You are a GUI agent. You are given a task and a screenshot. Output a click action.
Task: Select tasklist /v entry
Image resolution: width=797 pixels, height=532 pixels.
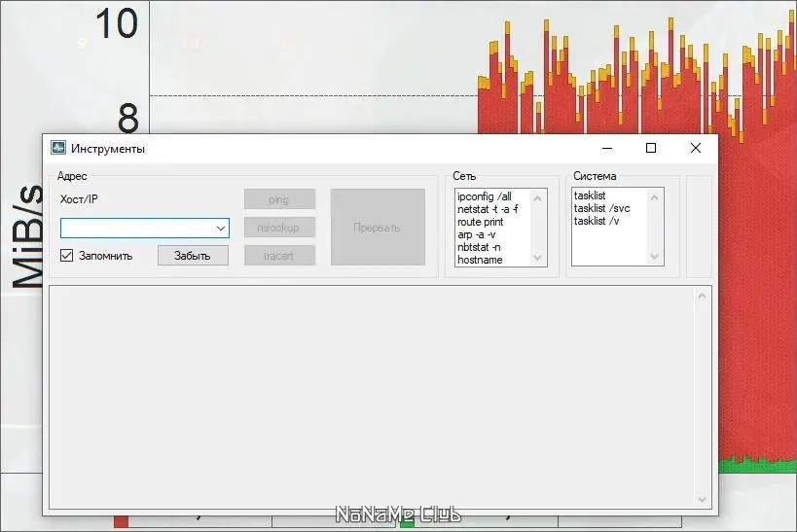coord(597,221)
